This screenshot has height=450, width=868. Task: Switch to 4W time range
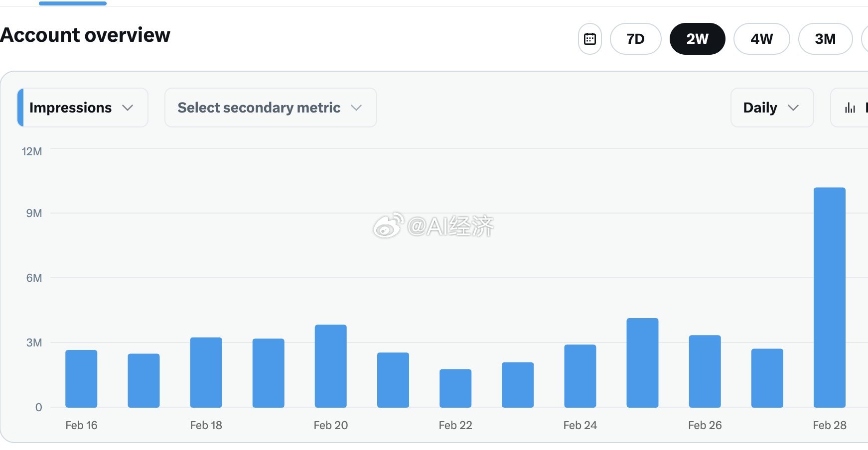[761, 39]
